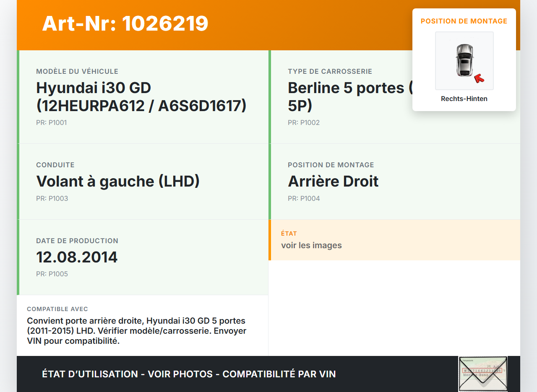
Task: Click the orange Position de Montage card title
Action: [x=464, y=21]
